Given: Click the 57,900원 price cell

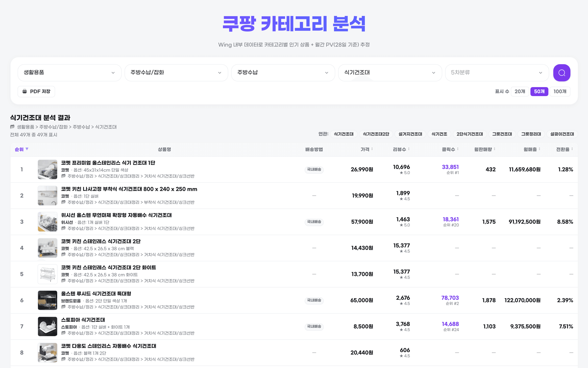Looking at the screenshot, I should coord(362,222).
